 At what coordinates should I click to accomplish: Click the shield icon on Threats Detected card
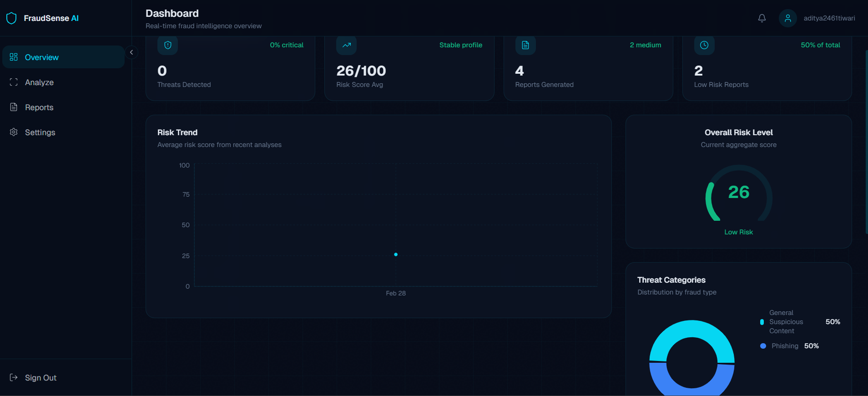[167, 45]
